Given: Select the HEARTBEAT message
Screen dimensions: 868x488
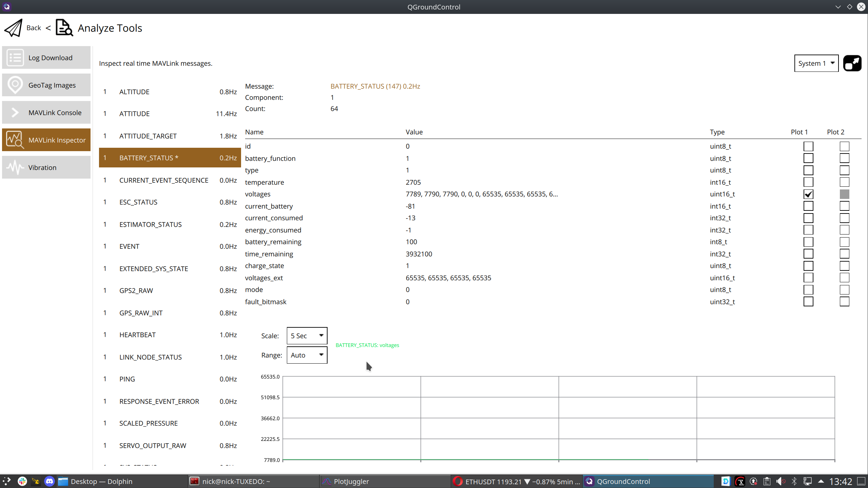Looking at the screenshot, I should [x=170, y=335].
